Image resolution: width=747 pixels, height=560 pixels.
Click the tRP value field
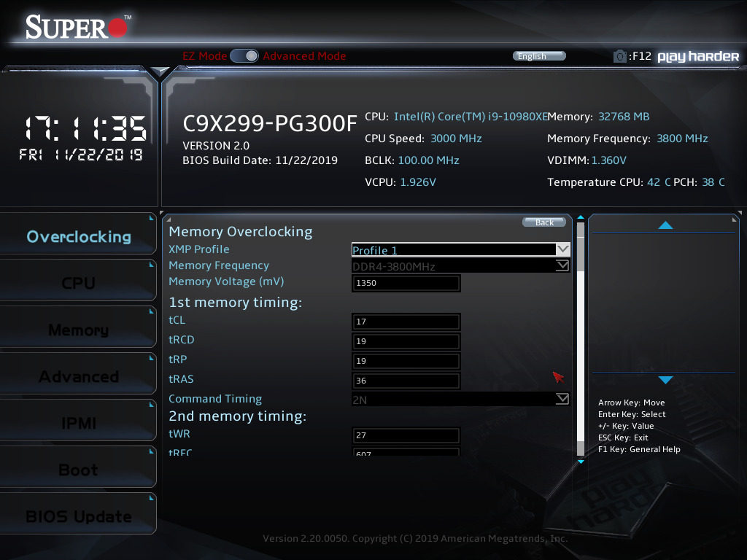click(x=406, y=361)
